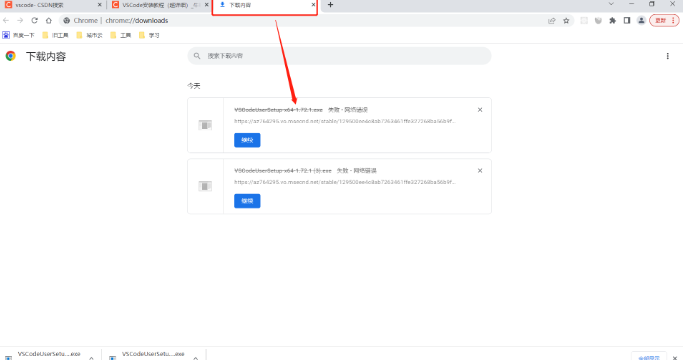Click the shield extension icon in toolbar
The height and width of the screenshot is (360, 683).
pos(598,20)
